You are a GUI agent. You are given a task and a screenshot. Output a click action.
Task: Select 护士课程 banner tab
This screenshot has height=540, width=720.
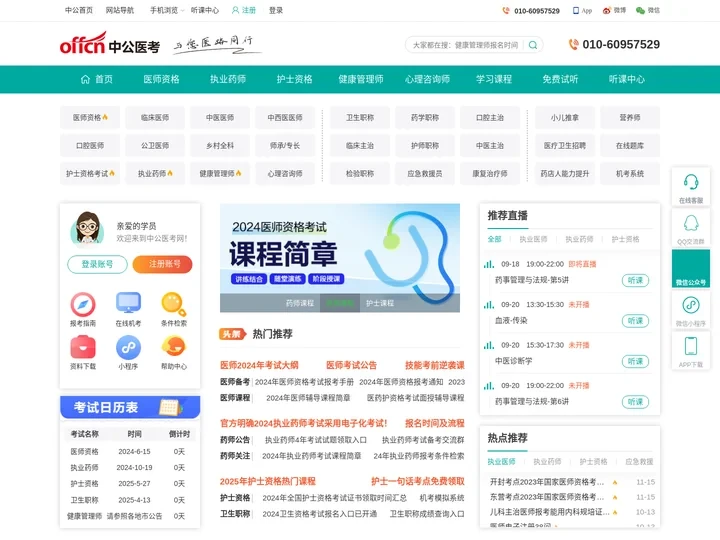pyautogui.click(x=380, y=303)
